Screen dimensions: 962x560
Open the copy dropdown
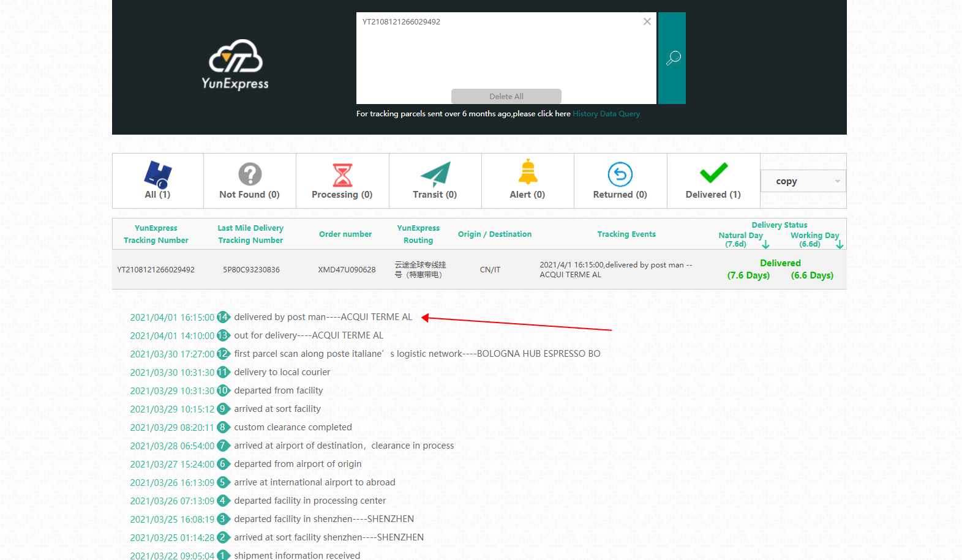tap(803, 181)
